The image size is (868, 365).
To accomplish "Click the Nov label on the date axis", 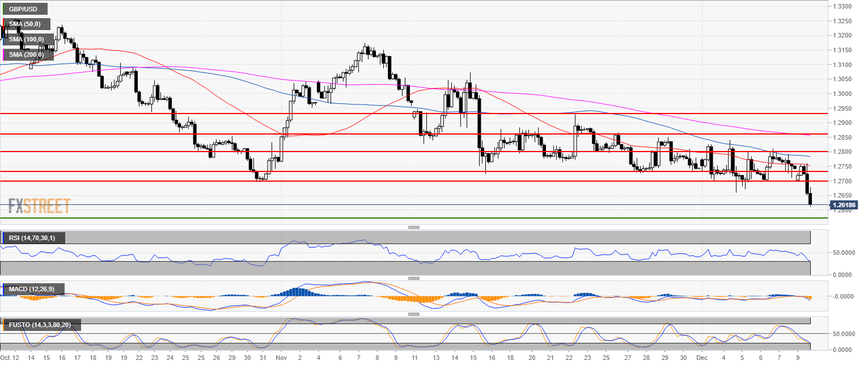I will [x=282, y=359].
